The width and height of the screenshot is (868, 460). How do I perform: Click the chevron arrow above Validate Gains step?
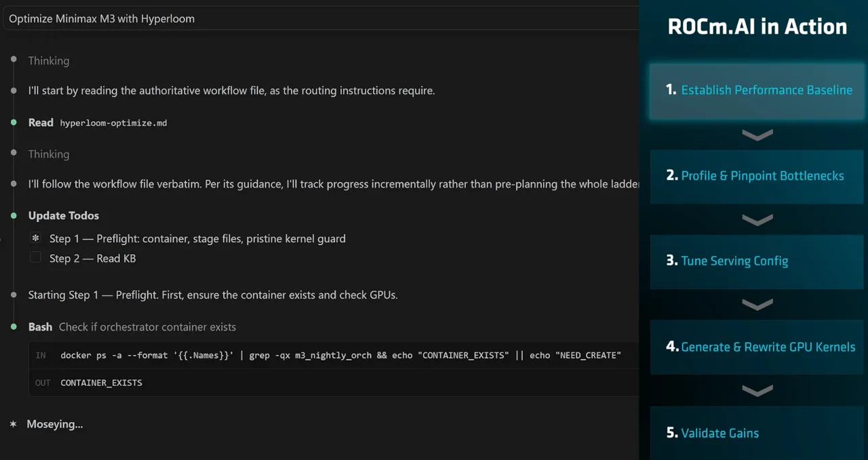pos(757,391)
